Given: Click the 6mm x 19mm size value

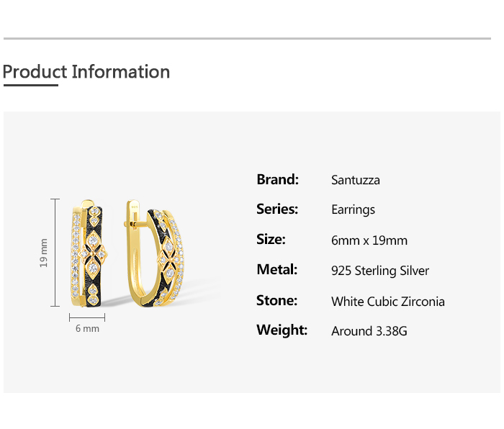Looking at the screenshot, I should tap(369, 240).
